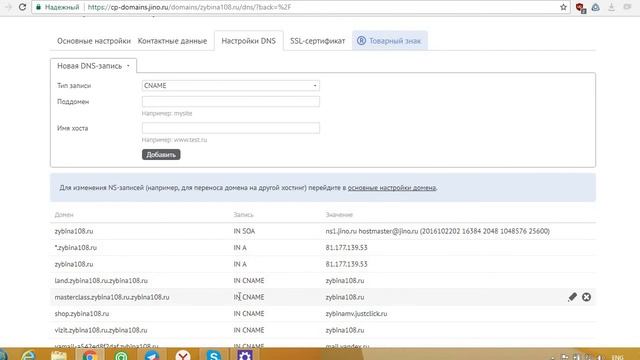Click the *.zybina108.ru domain entry
Image resolution: width=640 pixels, height=360 pixels.
click(76, 247)
